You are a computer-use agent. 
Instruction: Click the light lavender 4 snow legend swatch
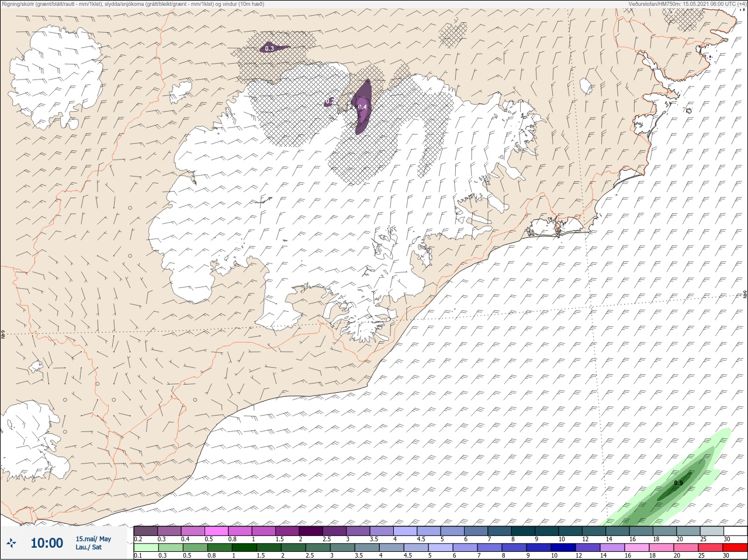[x=405, y=531]
